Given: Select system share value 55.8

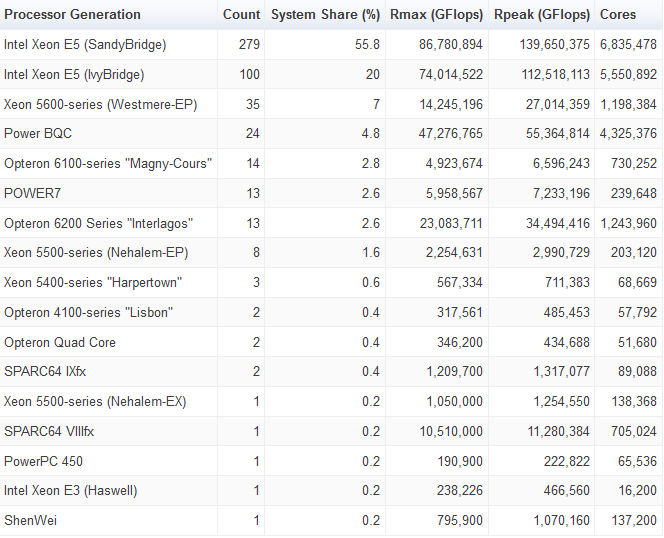Looking at the screenshot, I should pos(367,44).
